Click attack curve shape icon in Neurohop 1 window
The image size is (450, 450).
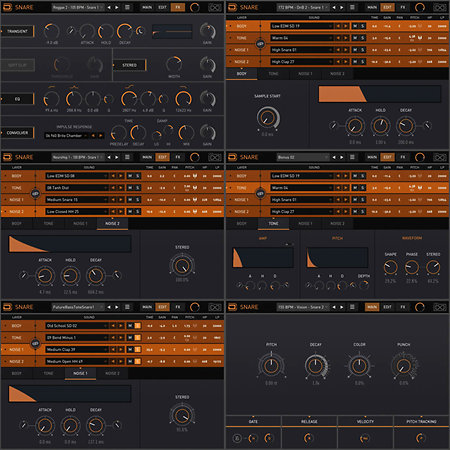pos(23,275)
